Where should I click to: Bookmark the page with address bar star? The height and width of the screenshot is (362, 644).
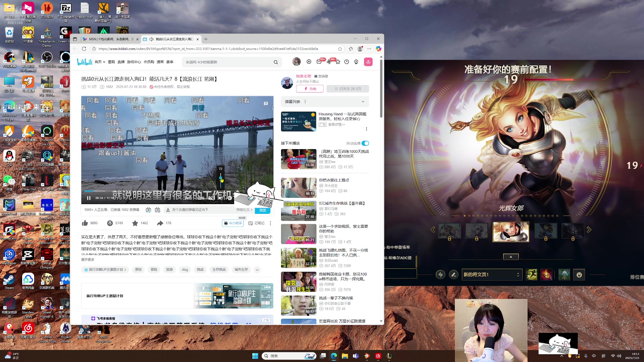[x=340, y=49]
